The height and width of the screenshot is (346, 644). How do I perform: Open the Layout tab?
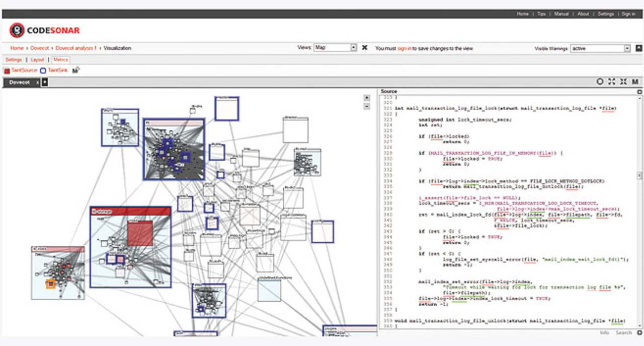tap(37, 59)
